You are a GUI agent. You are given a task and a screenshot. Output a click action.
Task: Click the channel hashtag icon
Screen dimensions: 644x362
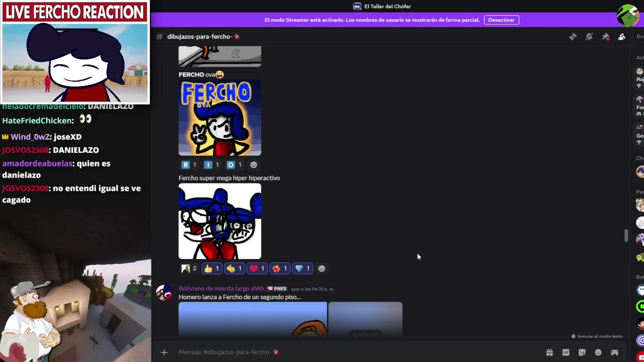coord(159,37)
